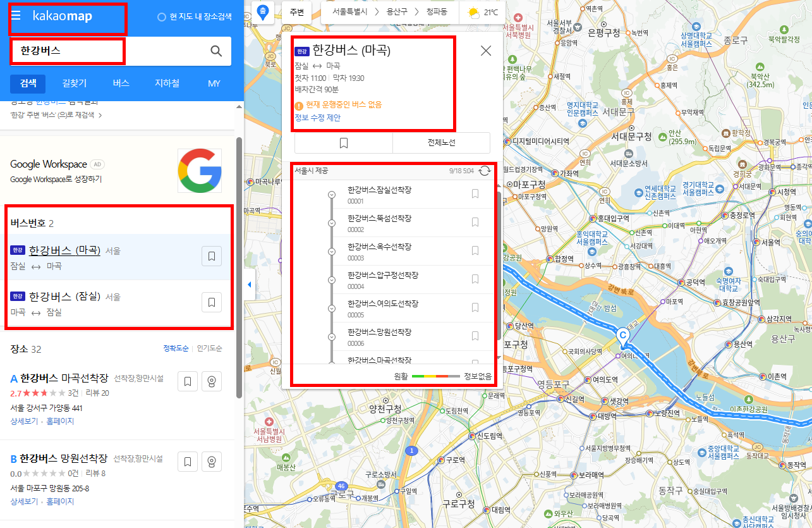
Task: Toggle search within current map radio button
Action: 162,17
